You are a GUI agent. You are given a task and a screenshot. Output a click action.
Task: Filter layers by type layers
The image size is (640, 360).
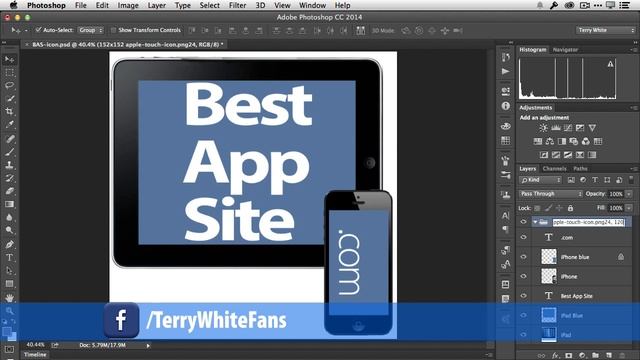click(595, 180)
